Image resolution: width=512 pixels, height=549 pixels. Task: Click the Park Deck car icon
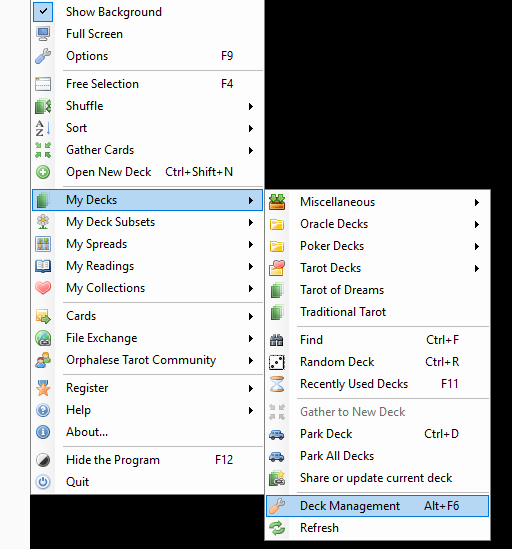pyautogui.click(x=277, y=434)
